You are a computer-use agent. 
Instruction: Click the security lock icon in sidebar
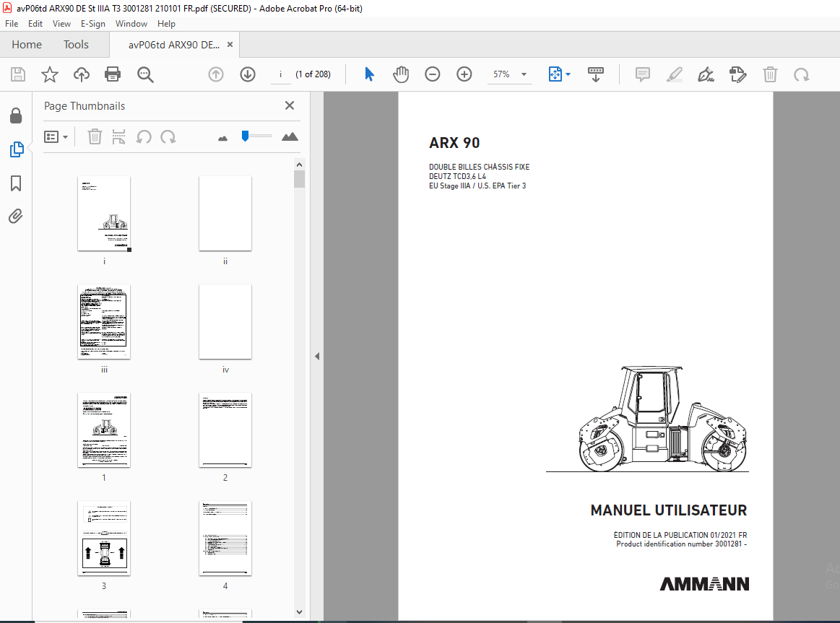pyautogui.click(x=16, y=115)
